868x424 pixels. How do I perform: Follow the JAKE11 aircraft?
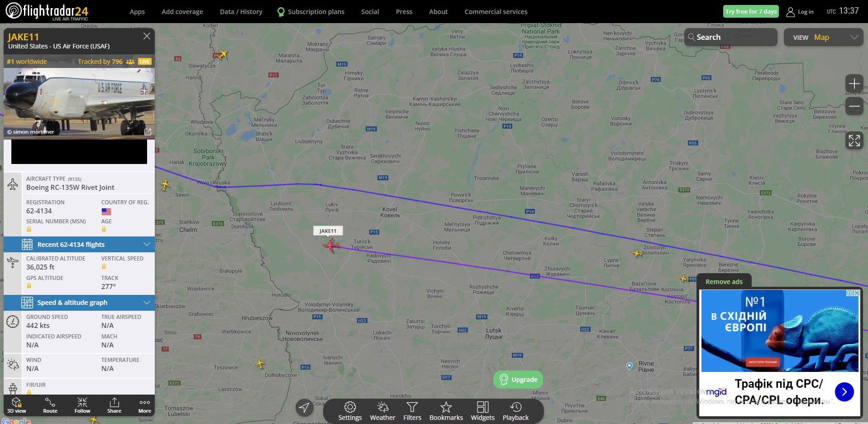click(x=82, y=405)
